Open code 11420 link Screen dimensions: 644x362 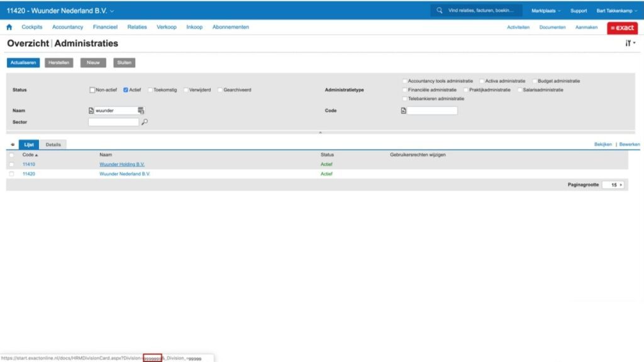pyautogui.click(x=29, y=174)
